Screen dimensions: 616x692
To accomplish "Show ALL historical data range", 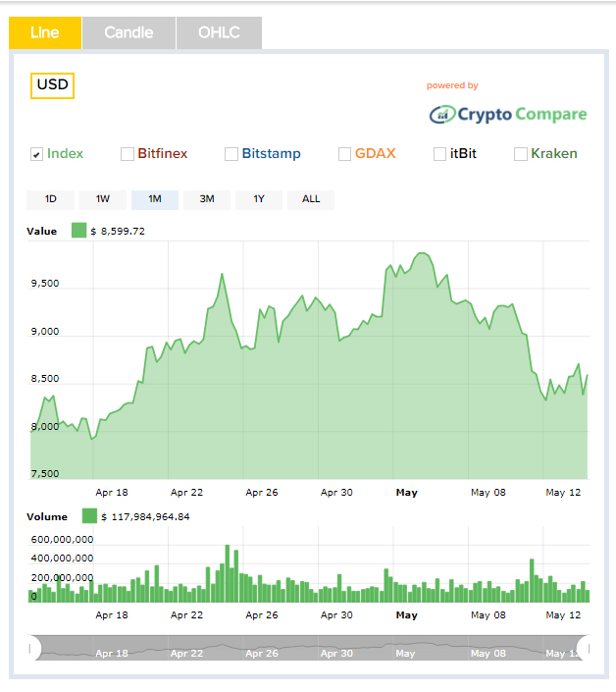I will (x=311, y=199).
